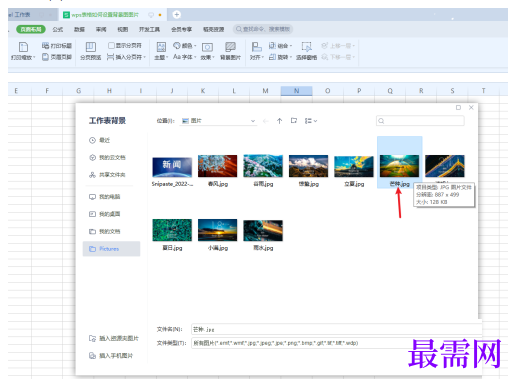This screenshot has width=520, height=385.
Task: Open 我的桌面 in dialog sidebar
Action: [105, 214]
